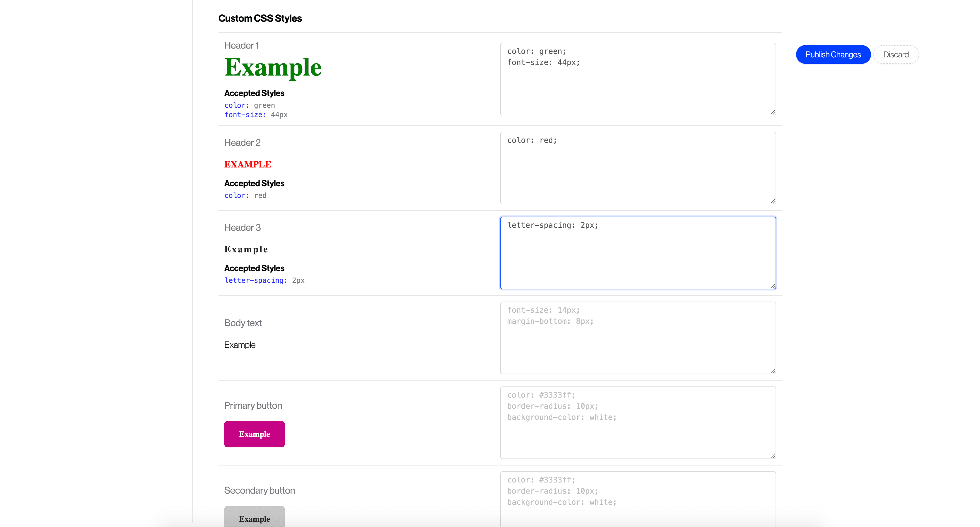Click the magenta Primary Example button
Screen dimensions: 980x527
[x=254, y=434]
